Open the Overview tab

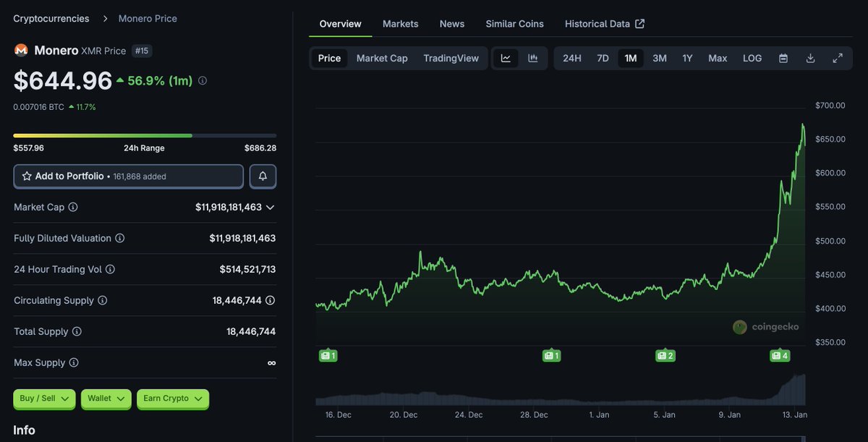(340, 24)
